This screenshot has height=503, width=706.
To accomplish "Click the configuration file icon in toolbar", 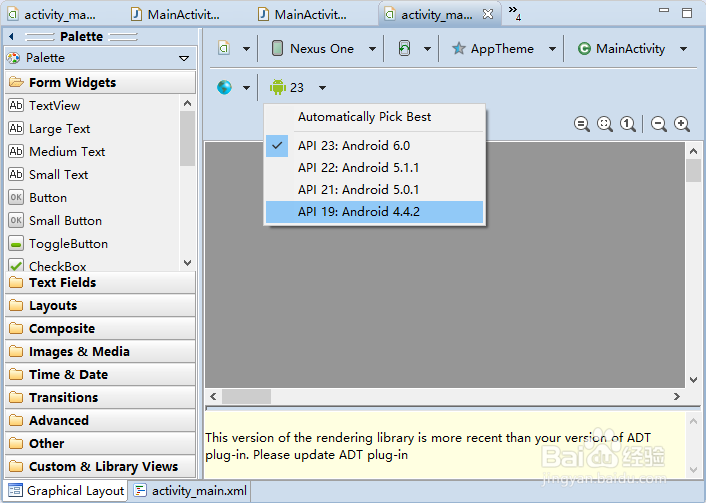I will [x=224, y=48].
